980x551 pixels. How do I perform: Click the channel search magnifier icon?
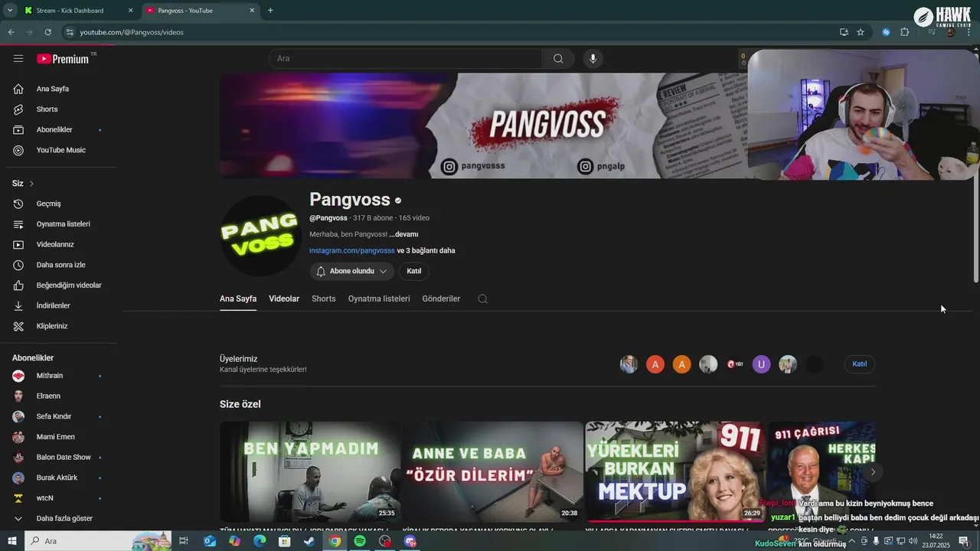[482, 299]
